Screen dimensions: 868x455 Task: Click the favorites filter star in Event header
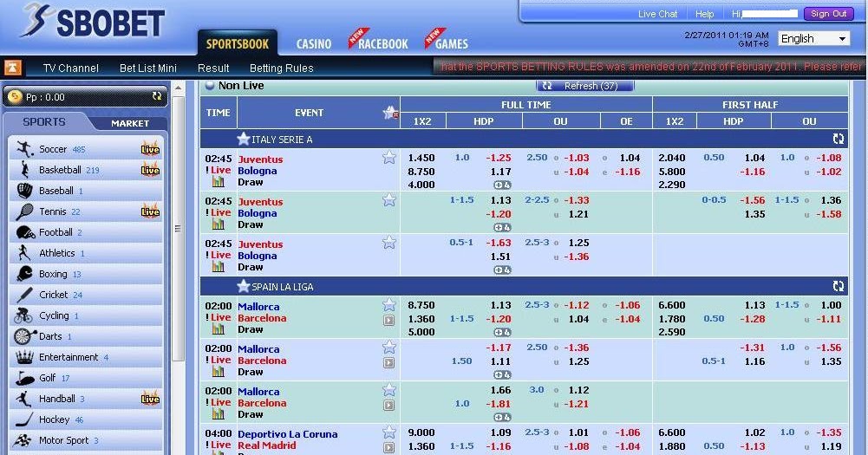(391, 113)
